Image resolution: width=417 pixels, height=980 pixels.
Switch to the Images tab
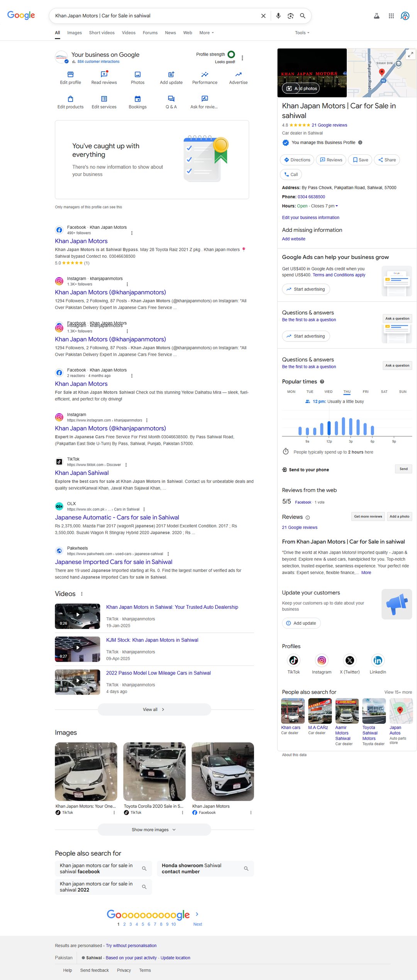(x=74, y=33)
